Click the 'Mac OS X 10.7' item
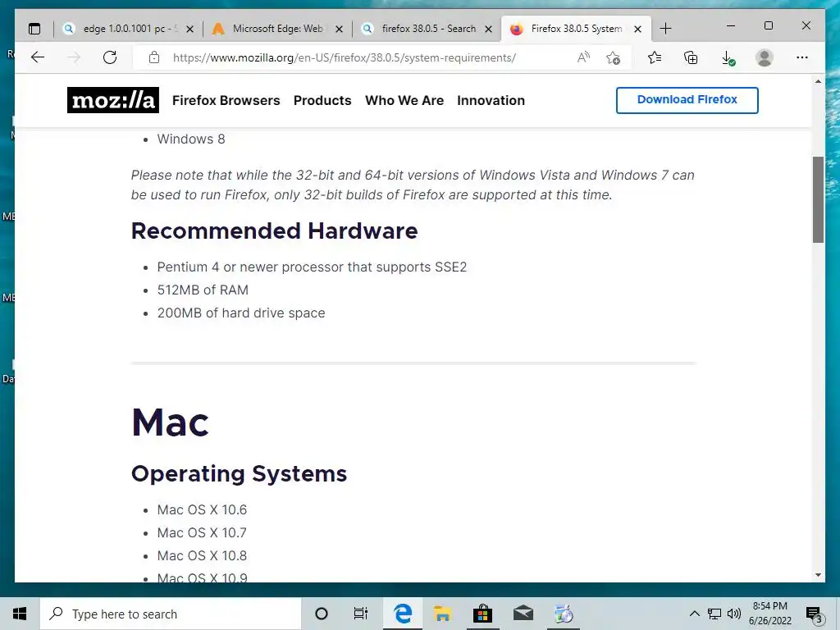840x630 pixels. click(x=202, y=532)
